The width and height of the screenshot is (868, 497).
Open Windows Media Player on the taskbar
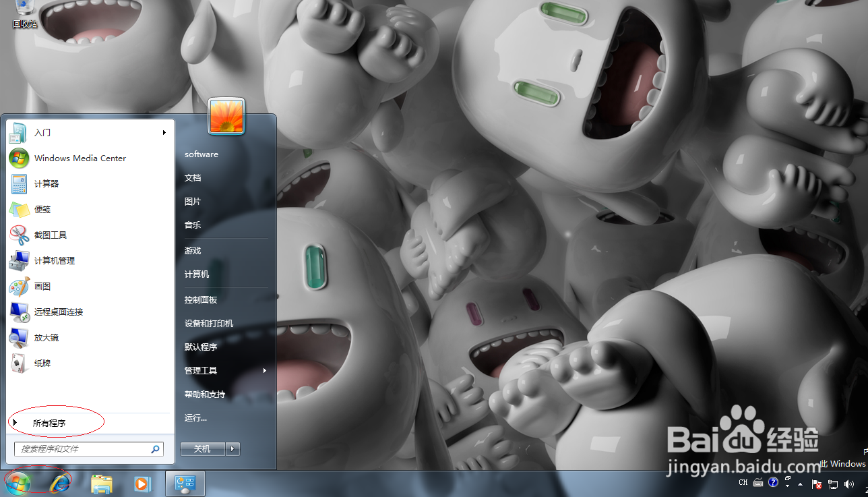tap(142, 484)
